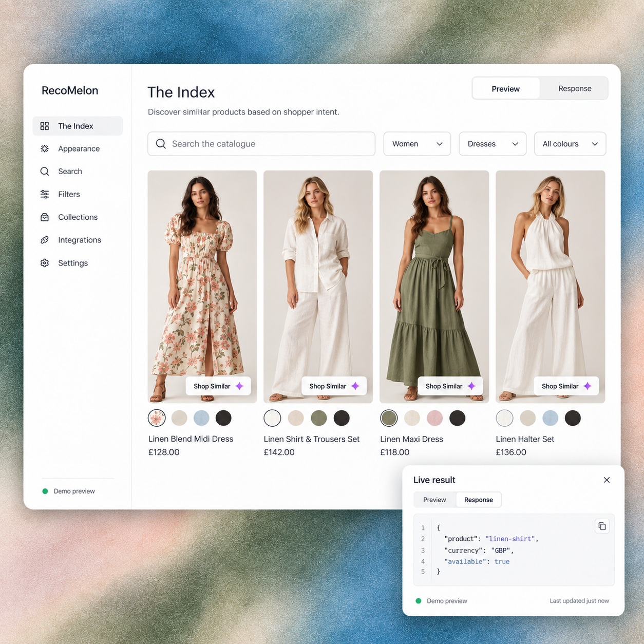Image resolution: width=644 pixels, height=644 pixels.
Task: Click the Search magnifier icon in sidebar
Action: pos(45,171)
